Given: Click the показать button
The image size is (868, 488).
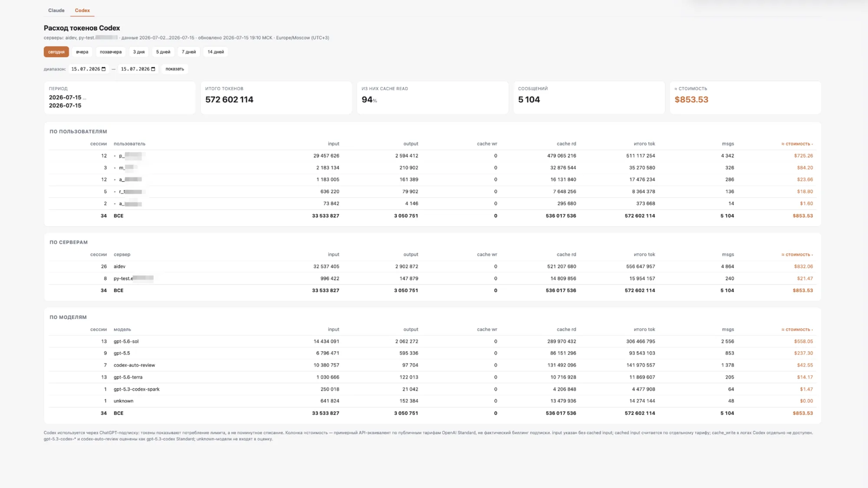Looking at the screenshot, I should coord(175,69).
